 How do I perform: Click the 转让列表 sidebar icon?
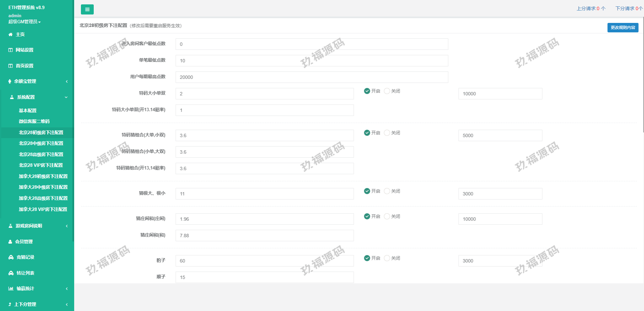11,273
